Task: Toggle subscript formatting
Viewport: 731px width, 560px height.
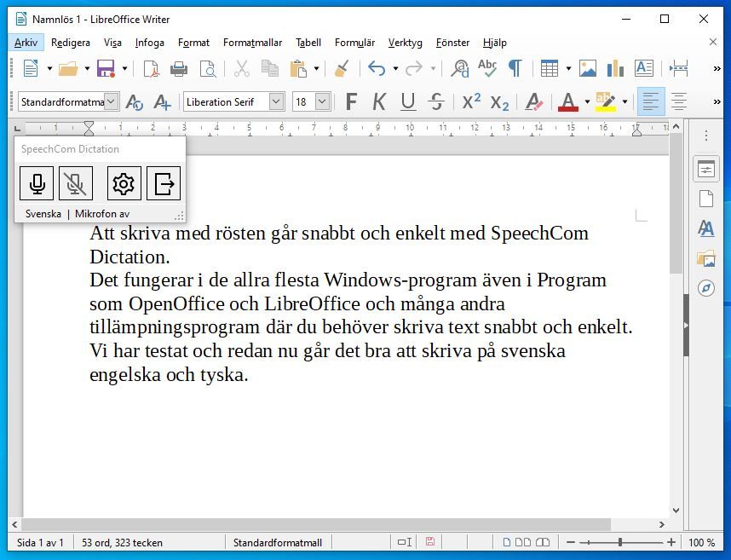Action: [x=499, y=102]
